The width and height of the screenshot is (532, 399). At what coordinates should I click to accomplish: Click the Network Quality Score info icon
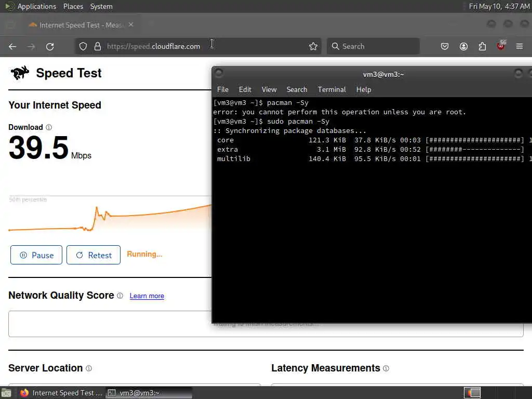(x=120, y=296)
